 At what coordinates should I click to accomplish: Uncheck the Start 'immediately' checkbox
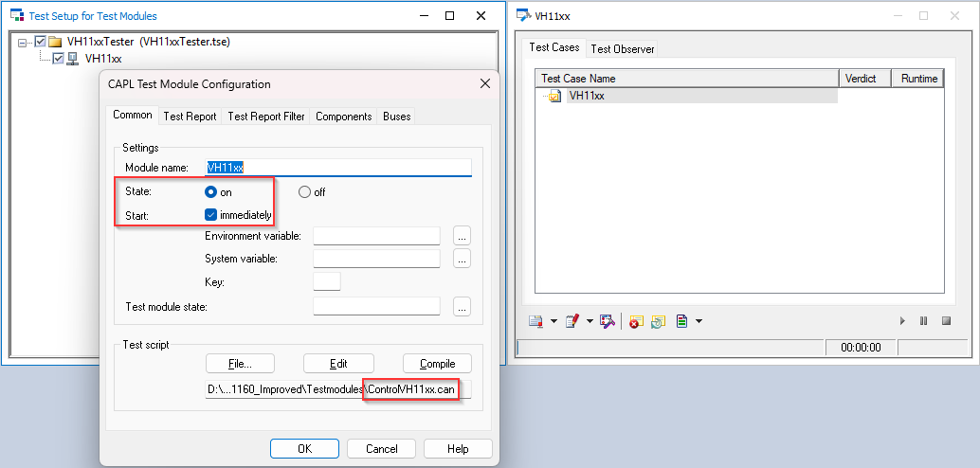pyautogui.click(x=212, y=215)
